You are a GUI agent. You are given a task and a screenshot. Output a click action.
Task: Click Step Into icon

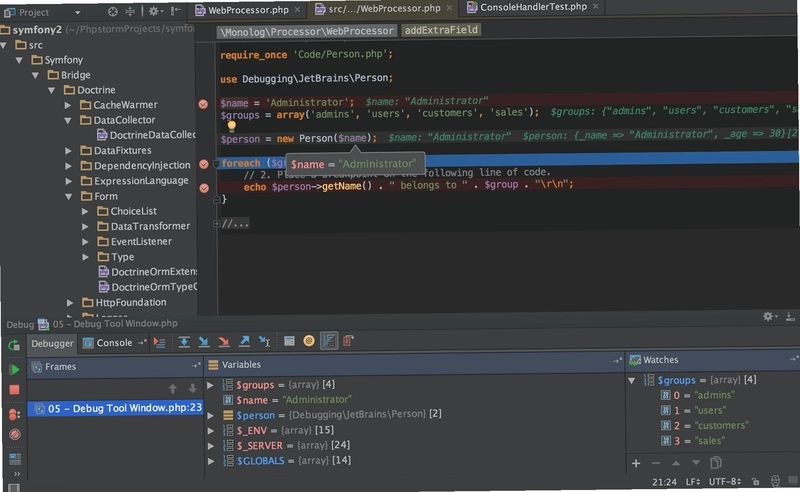pos(204,342)
